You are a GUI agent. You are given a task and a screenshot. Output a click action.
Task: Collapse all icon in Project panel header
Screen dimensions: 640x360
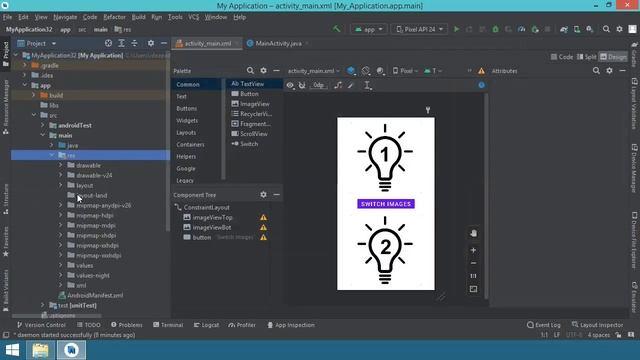coord(134,43)
